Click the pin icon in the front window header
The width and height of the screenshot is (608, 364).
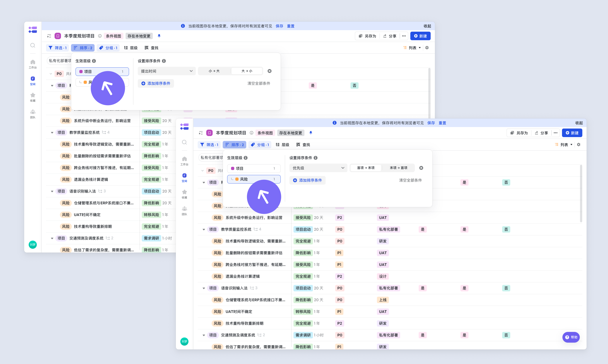pos(311,133)
